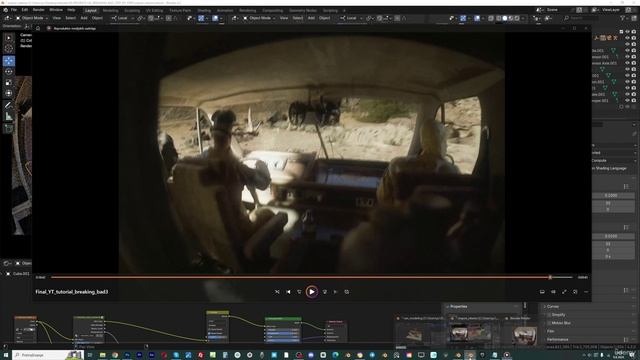The image size is (640, 360).
Task: Enable the Simplify checkbox
Action: coord(549,315)
